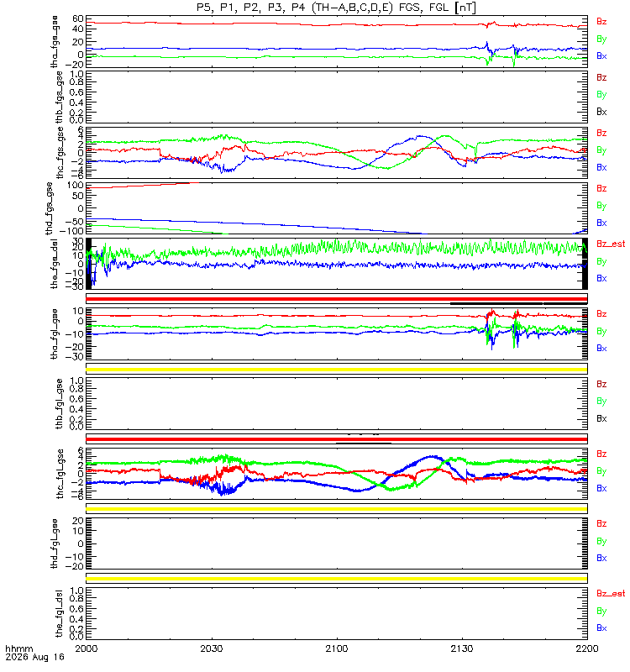Image resolution: width=630 pixels, height=672 pixels.
Task: Click the thd_fgs_gse y-axis label
Action: click(50, 208)
